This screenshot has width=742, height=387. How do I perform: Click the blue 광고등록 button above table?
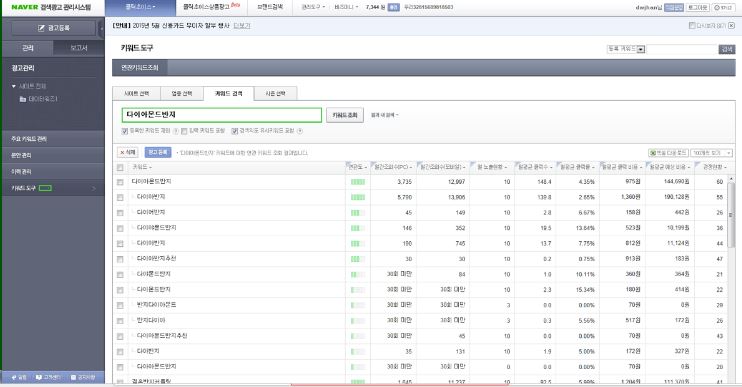click(158, 152)
